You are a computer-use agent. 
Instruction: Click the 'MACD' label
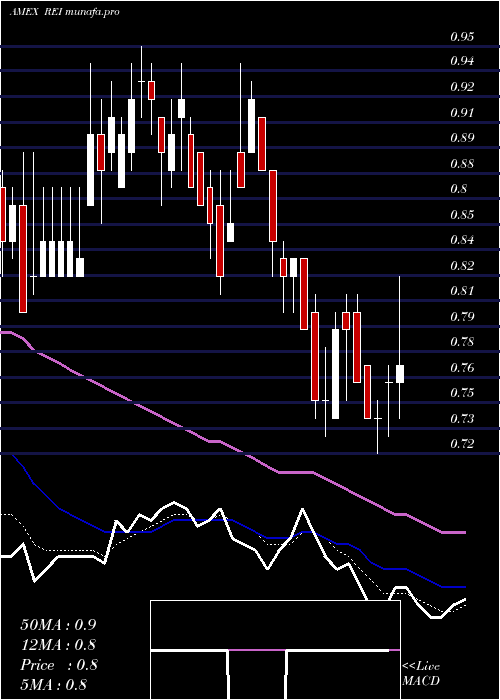[x=421, y=681]
